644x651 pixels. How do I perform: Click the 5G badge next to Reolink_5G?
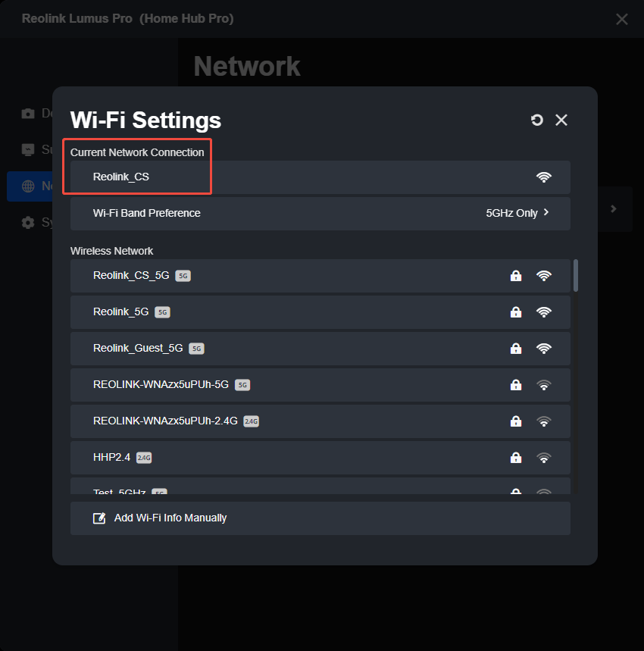(162, 312)
